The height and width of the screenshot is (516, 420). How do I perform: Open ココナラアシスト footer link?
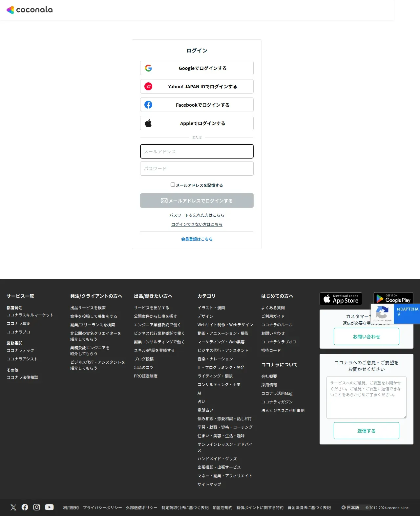(22, 359)
